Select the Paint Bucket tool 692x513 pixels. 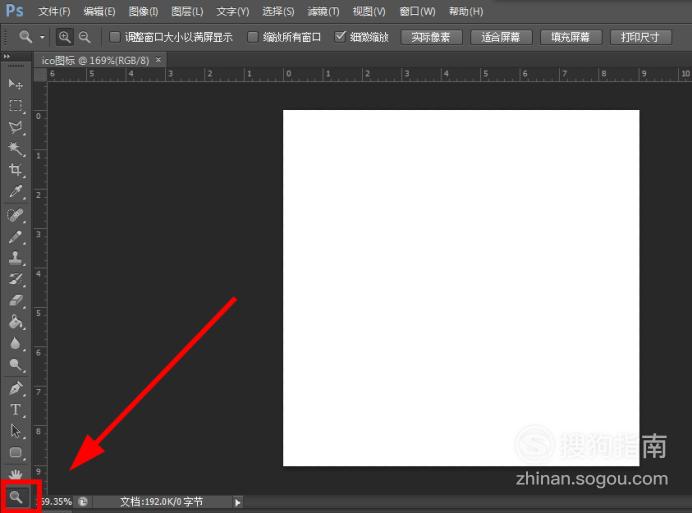[15, 322]
